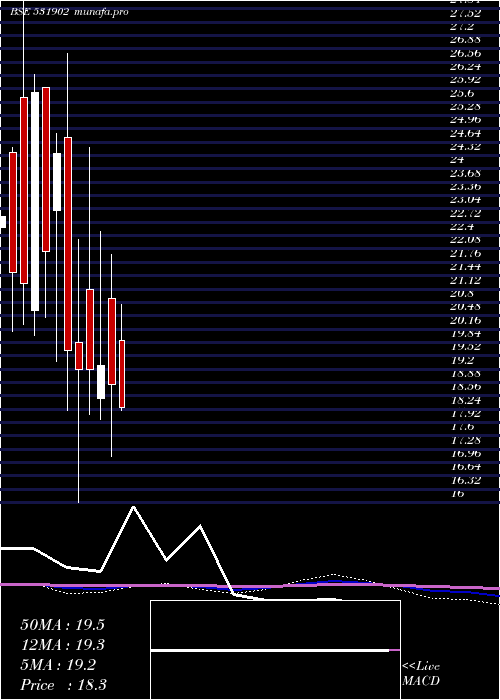Click the highest peak of white indicator line

(133, 507)
